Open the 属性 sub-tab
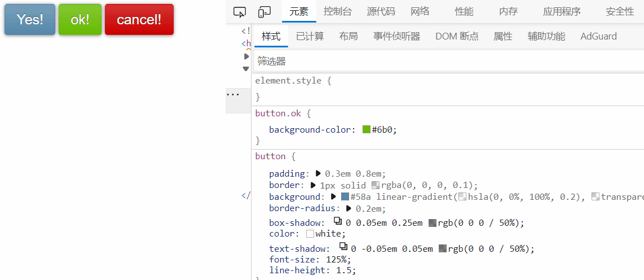The height and width of the screenshot is (280, 644). pos(502,36)
